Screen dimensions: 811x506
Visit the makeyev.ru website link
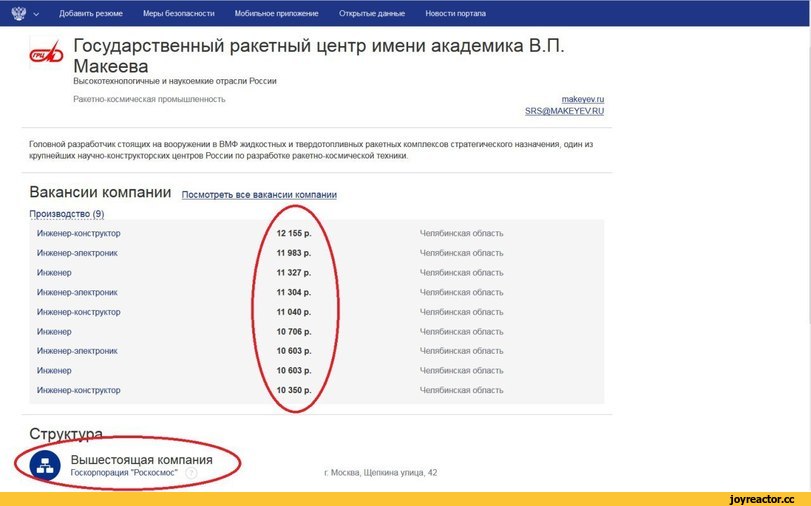[583, 99]
